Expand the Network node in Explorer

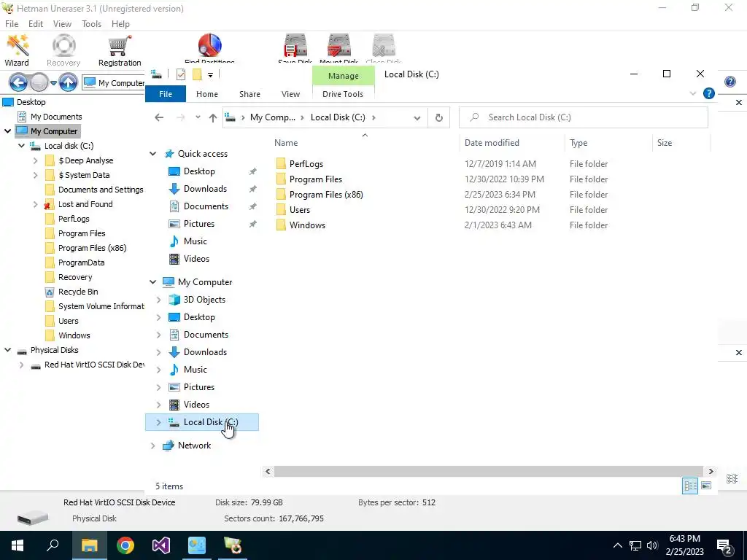click(153, 446)
